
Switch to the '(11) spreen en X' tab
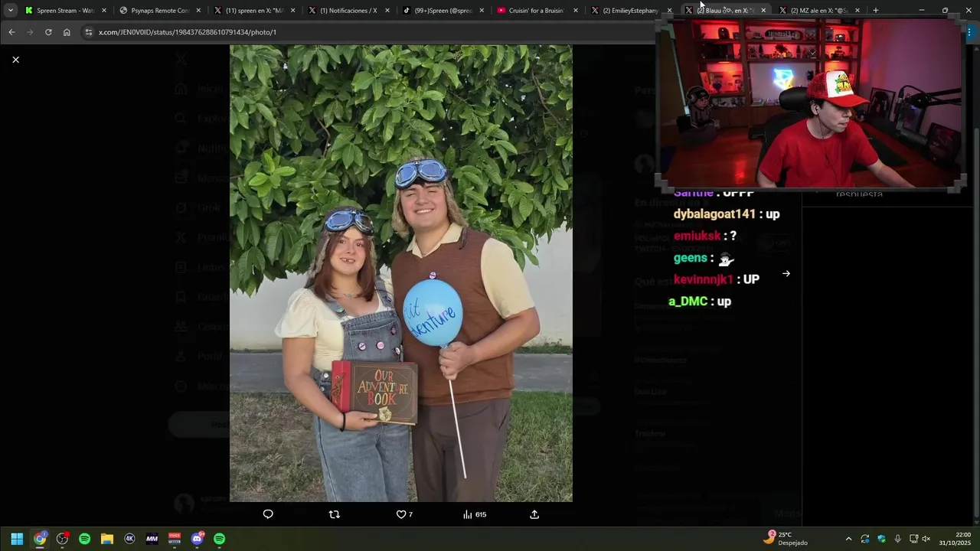click(x=253, y=10)
